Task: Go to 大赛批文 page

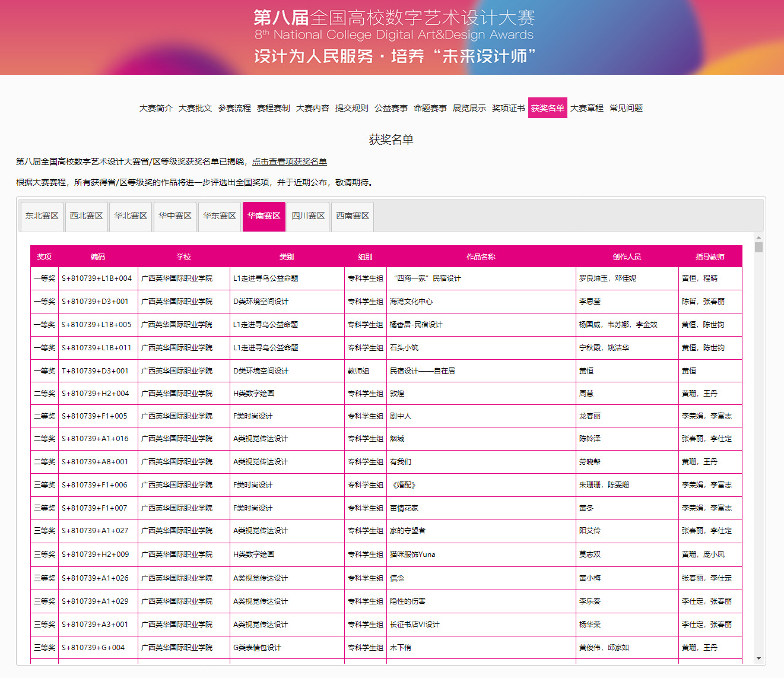Action: (x=195, y=108)
